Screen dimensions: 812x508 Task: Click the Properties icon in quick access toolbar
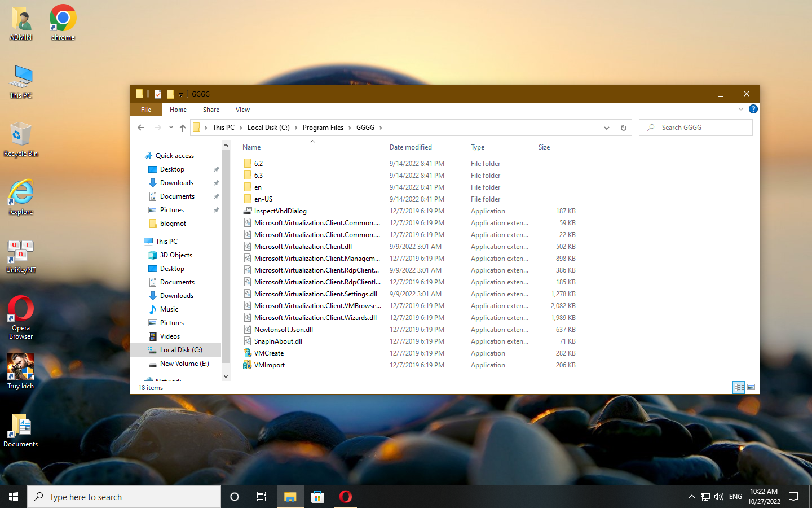(x=158, y=94)
